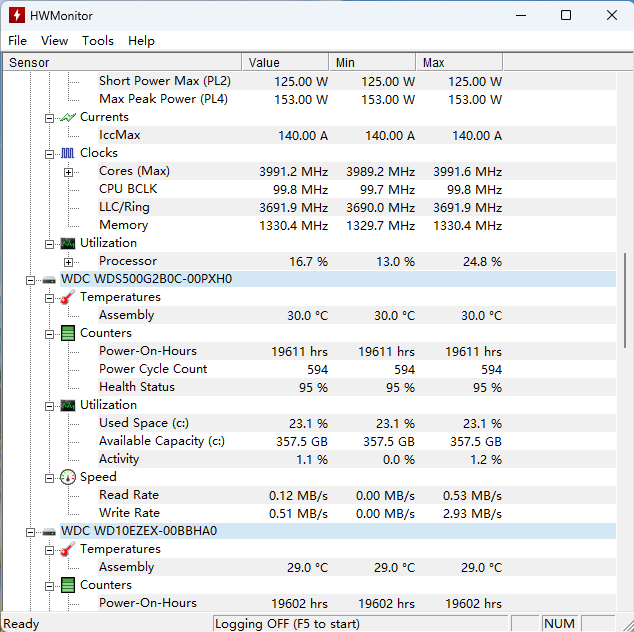Image resolution: width=634 pixels, height=632 pixels.
Task: Click the Value column header
Action: point(285,63)
